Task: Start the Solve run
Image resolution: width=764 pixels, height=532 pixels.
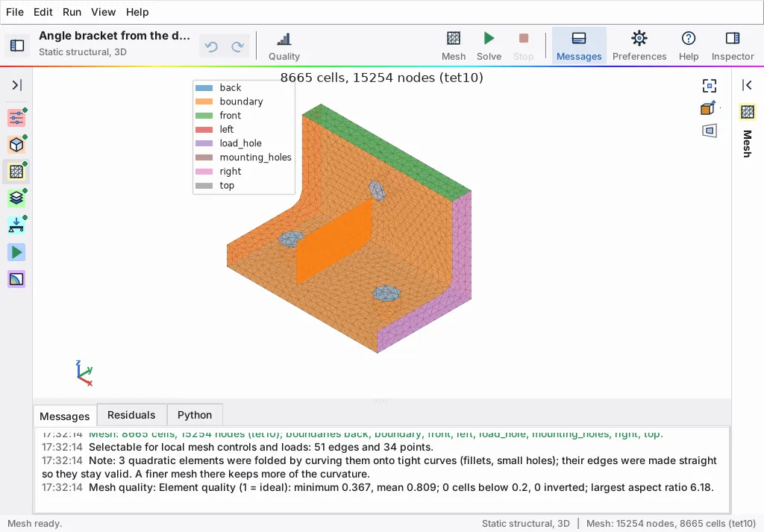Action: (489, 46)
